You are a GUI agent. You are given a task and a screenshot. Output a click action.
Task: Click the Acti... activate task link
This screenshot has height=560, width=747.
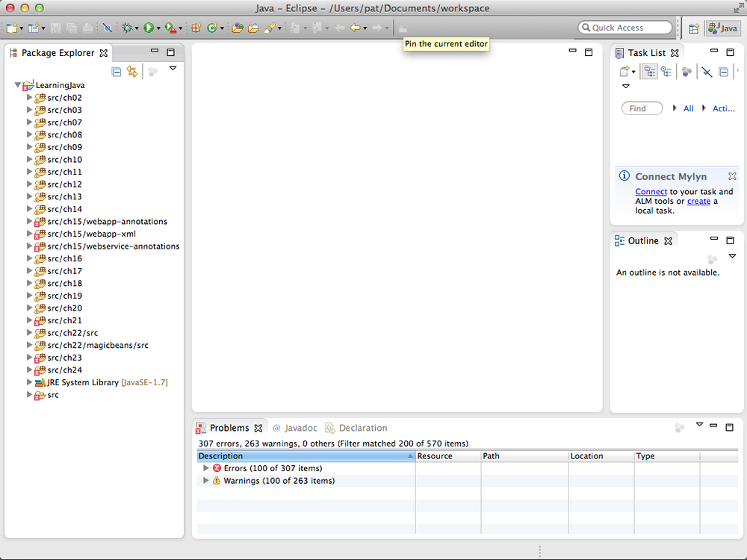(x=724, y=108)
